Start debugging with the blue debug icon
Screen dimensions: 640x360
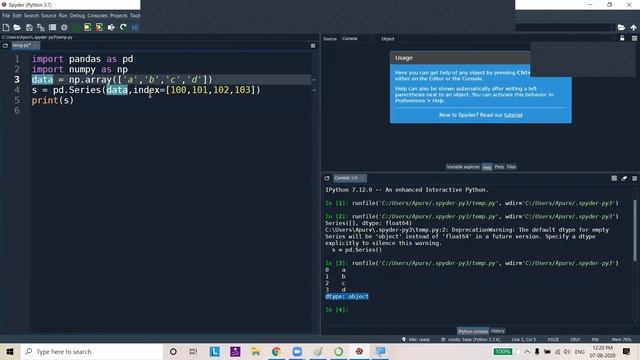(x=135, y=27)
